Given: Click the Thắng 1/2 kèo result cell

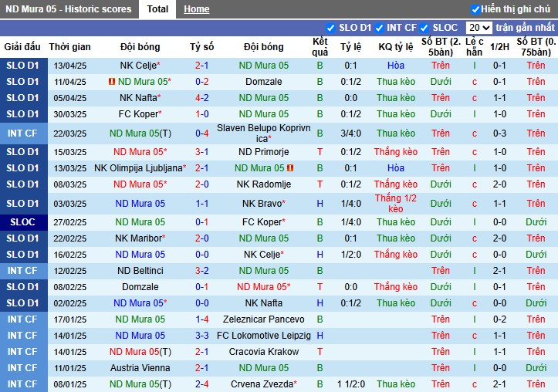Looking at the screenshot, I should point(396,204).
